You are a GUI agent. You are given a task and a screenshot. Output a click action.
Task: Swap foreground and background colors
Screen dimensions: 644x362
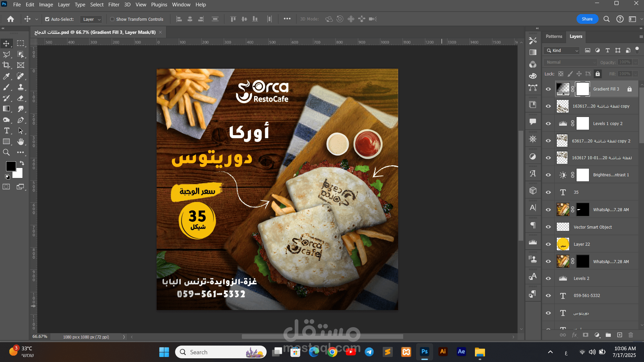pos(22,163)
